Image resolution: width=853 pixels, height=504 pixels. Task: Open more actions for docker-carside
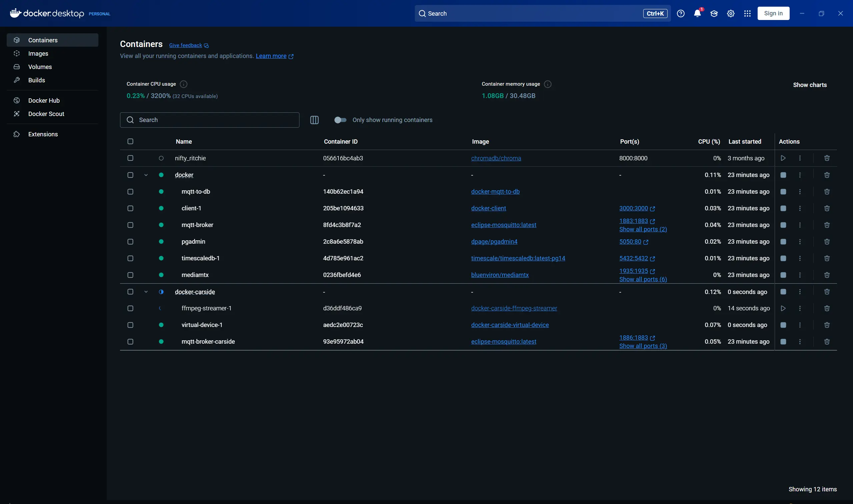point(800,292)
